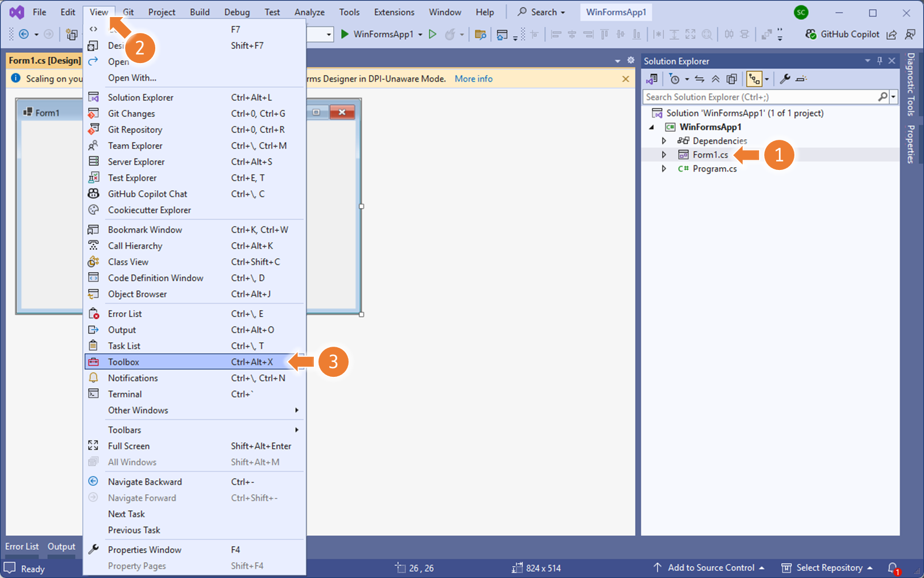Click the Navigate Backward arrow in toolbar
Screen dimensions: 924x578
pos(24,34)
